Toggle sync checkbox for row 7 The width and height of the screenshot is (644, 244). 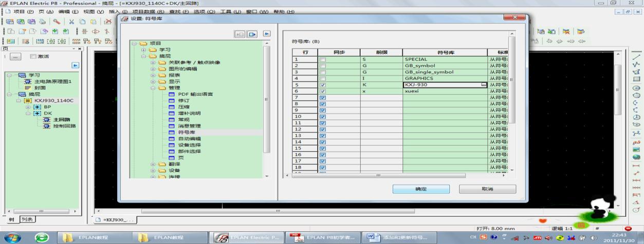323,97
